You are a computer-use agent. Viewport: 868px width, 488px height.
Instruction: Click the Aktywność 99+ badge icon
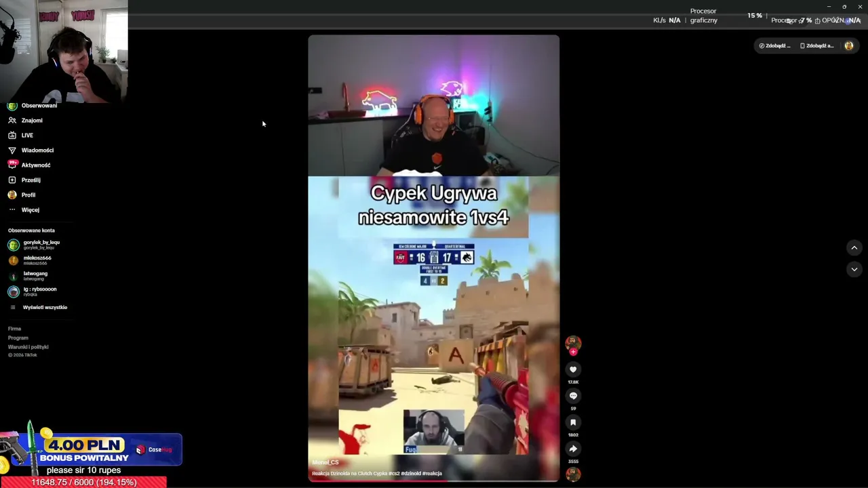pos(12,165)
